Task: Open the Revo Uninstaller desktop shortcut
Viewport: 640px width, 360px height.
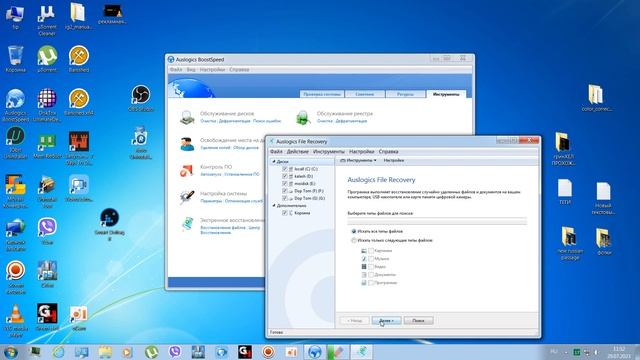Action: [140, 143]
